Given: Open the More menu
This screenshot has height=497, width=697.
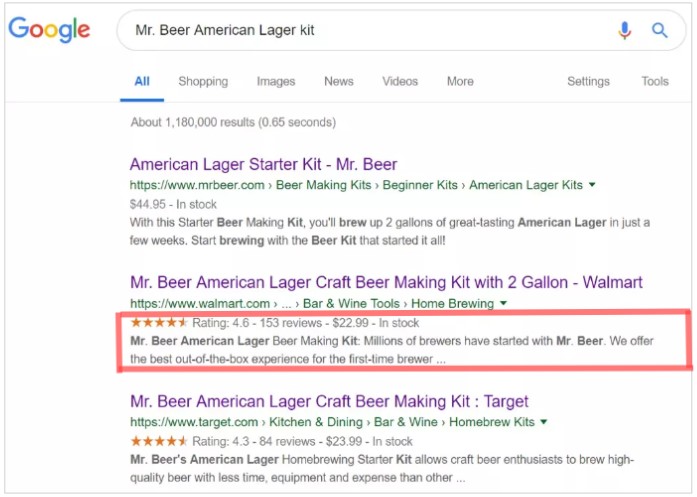Looking at the screenshot, I should coord(460,81).
